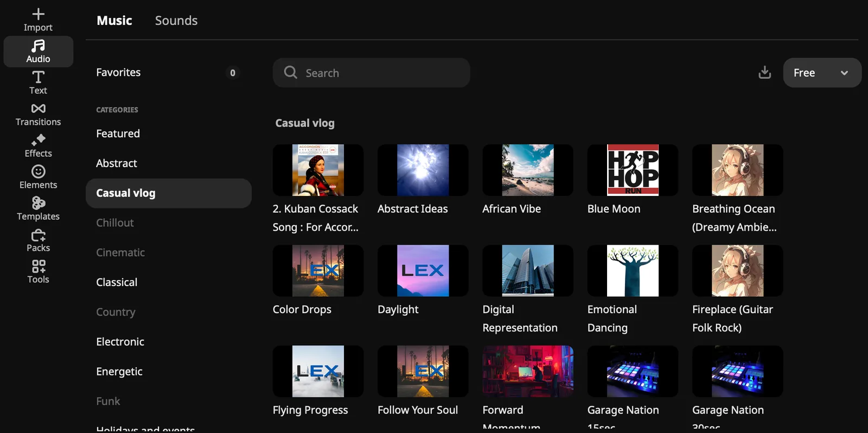Select the Country category
Image resolution: width=868 pixels, height=433 pixels.
168,312
